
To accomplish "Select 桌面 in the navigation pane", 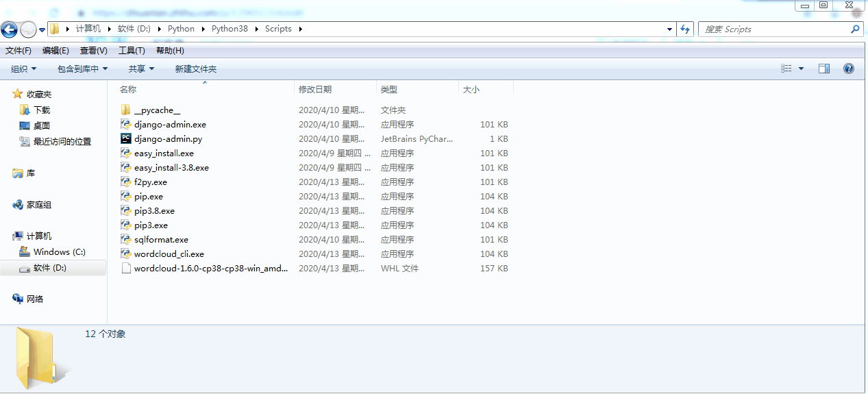I will tap(42, 126).
